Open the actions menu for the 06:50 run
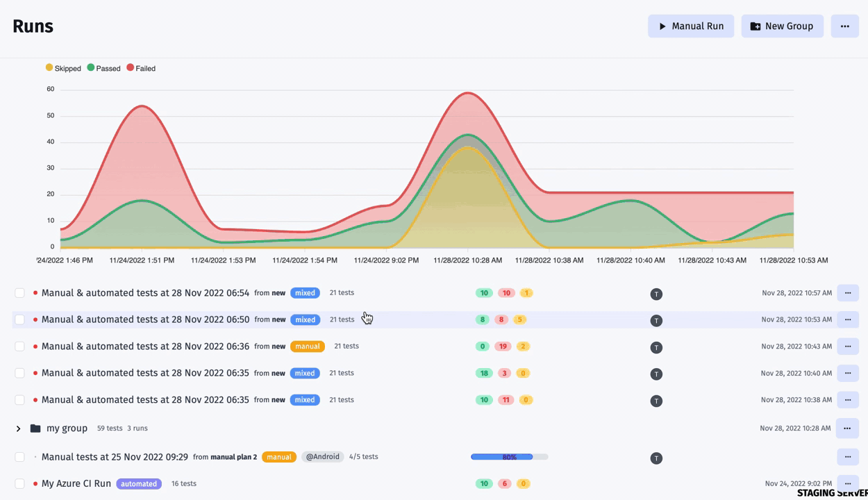868x500 pixels. (x=848, y=319)
